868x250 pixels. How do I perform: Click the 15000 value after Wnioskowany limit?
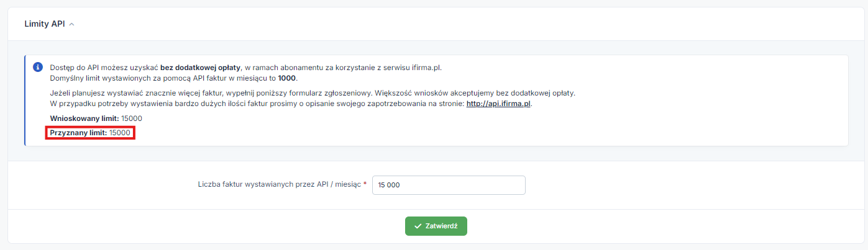(x=132, y=118)
